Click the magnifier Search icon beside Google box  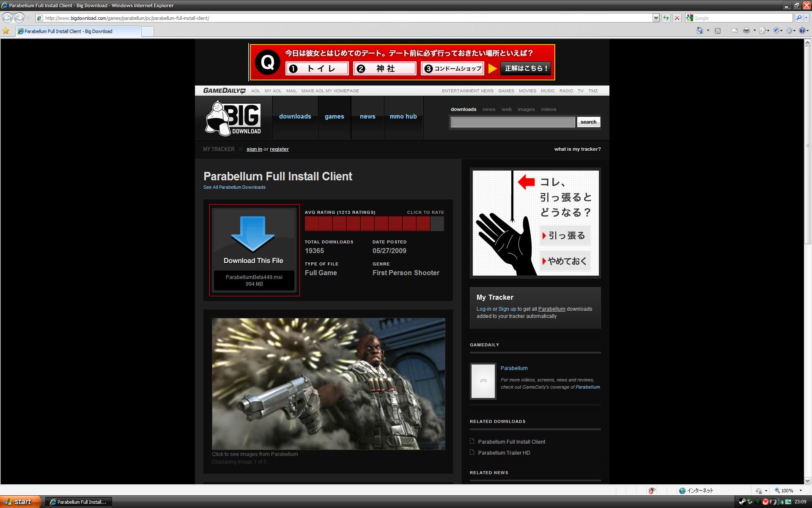(798, 18)
